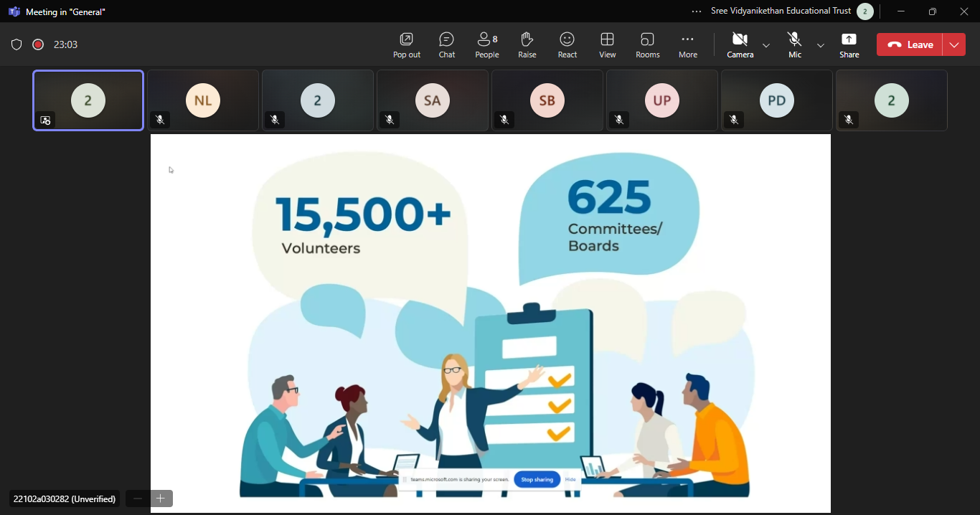Open the More actions menu
This screenshot has height=515, width=980.
[x=687, y=44]
